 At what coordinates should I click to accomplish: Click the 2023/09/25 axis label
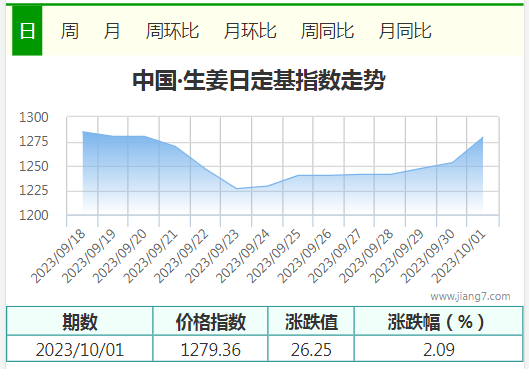point(273,257)
